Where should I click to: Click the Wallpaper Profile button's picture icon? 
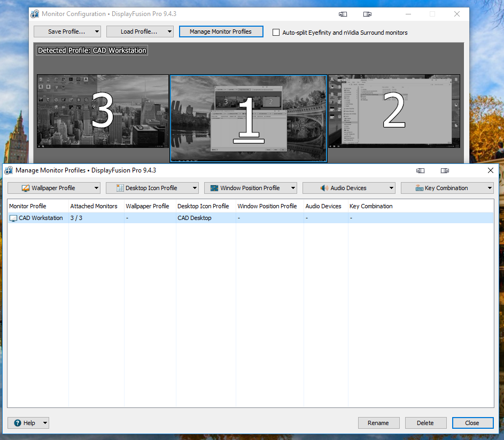(x=25, y=188)
